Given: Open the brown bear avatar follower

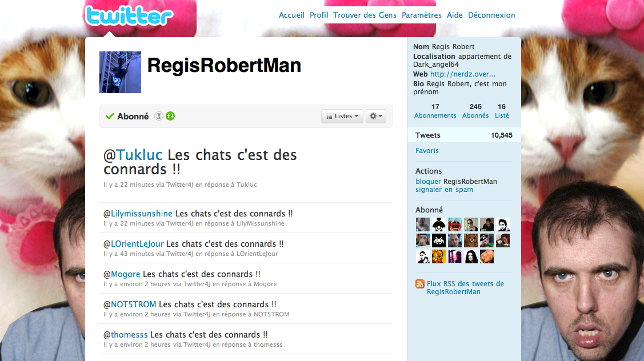Looking at the screenshot, I should point(471,240).
